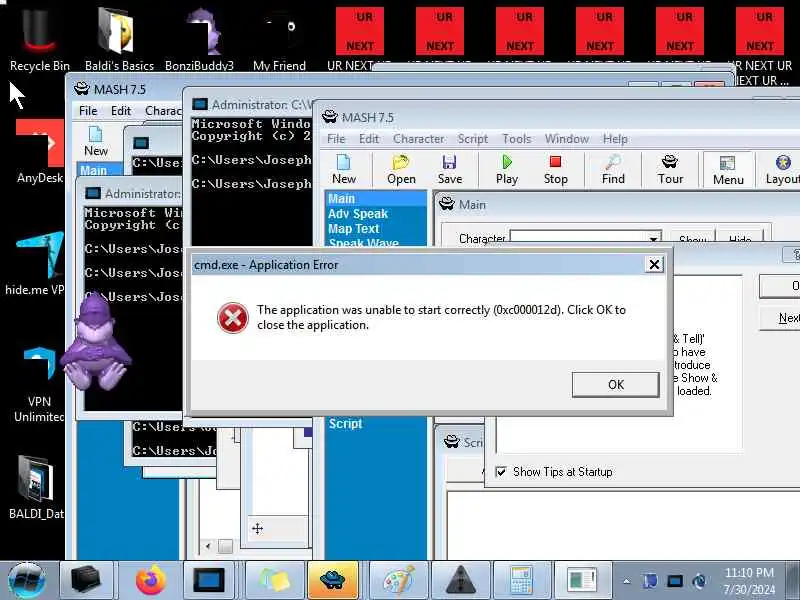
Task: Open Paint from the taskbar
Action: (x=398, y=581)
